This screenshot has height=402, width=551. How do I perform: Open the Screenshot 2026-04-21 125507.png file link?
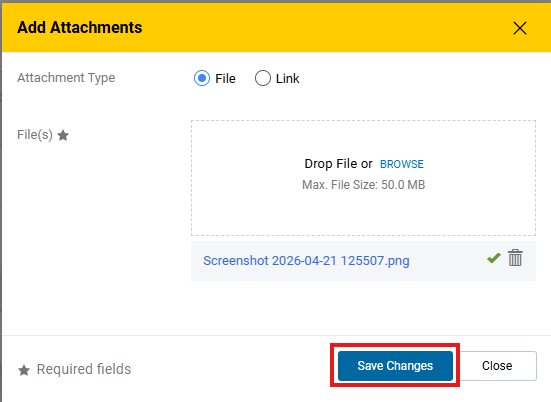coord(306,261)
